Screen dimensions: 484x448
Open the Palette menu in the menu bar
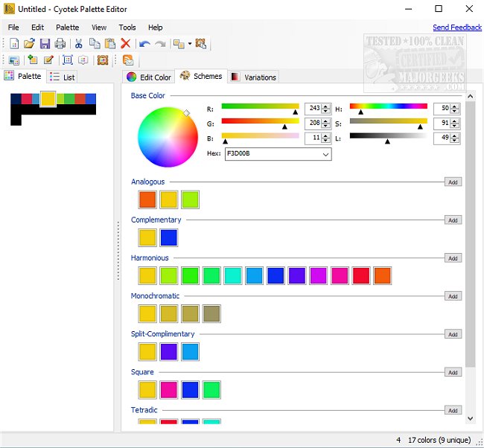[x=67, y=28]
